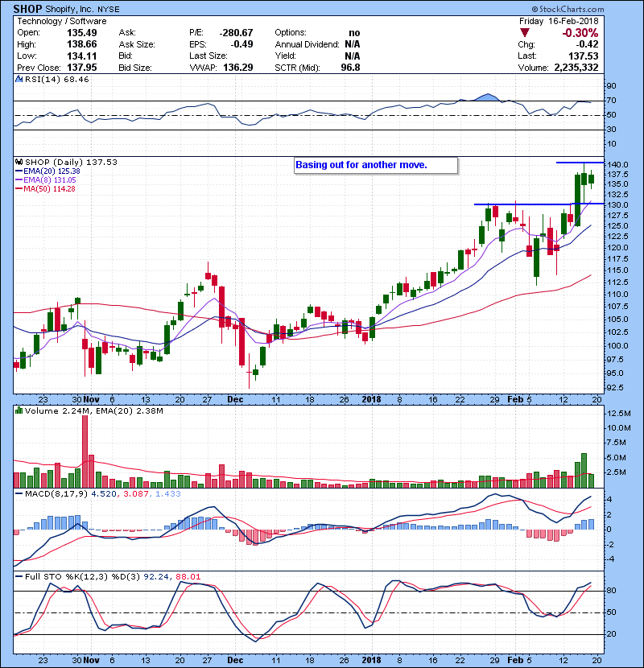Click the MA(50) 114.28 legend entry
The image size is (644, 668).
tap(45, 188)
